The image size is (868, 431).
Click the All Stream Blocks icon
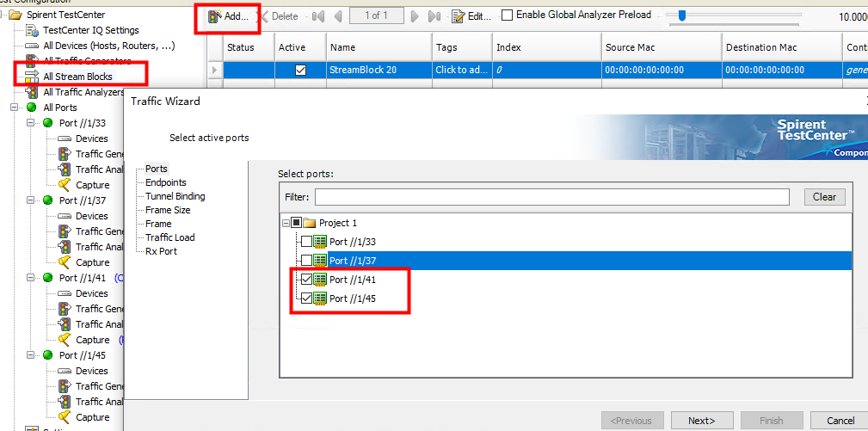[32, 77]
